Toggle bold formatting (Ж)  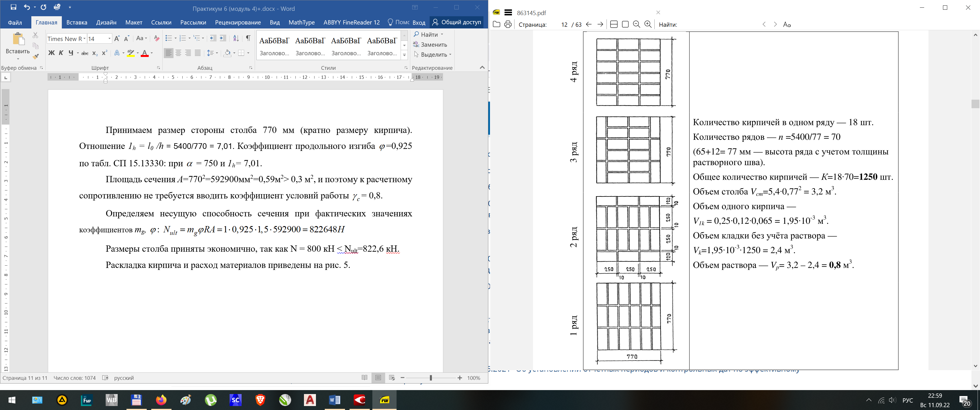tap(51, 53)
